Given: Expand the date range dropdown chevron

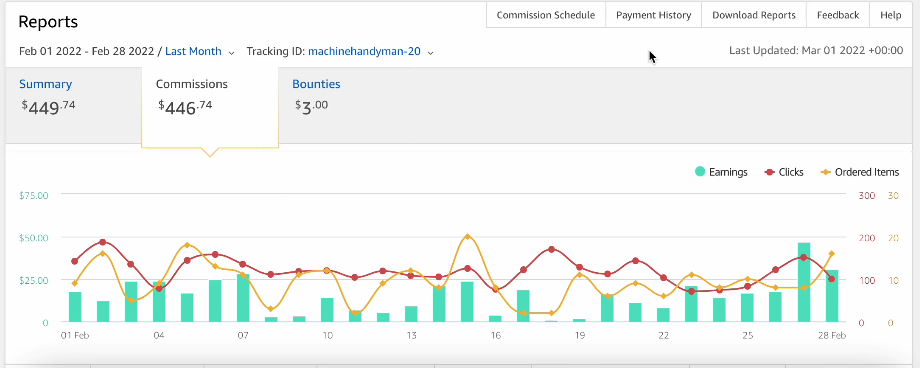Looking at the screenshot, I should tap(231, 52).
